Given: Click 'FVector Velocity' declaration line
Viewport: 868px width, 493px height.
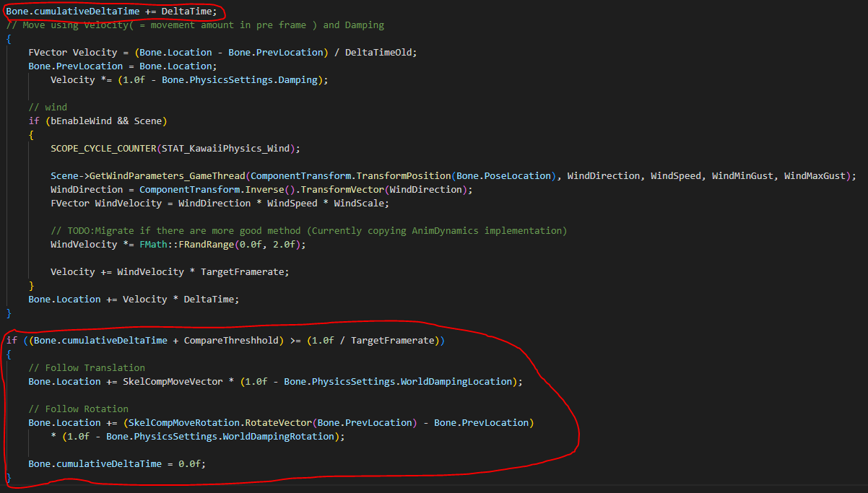Looking at the screenshot, I should point(223,52).
